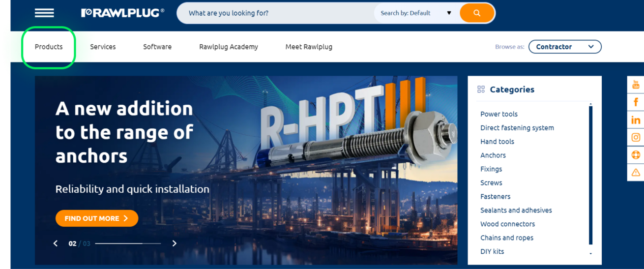
Task: Click the FIND OUT MORE button
Action: point(97,218)
